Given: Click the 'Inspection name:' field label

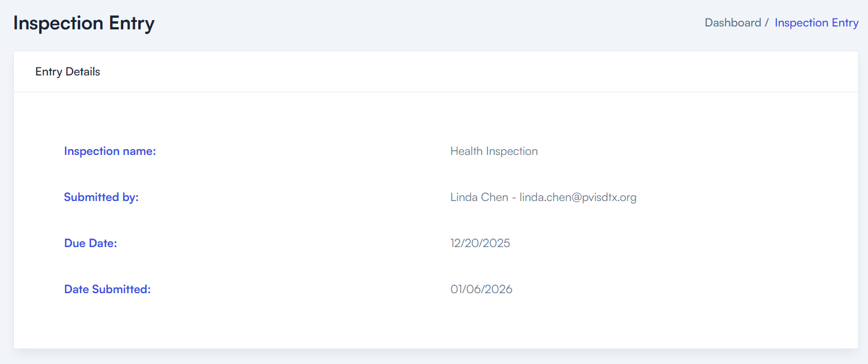Looking at the screenshot, I should click(110, 151).
